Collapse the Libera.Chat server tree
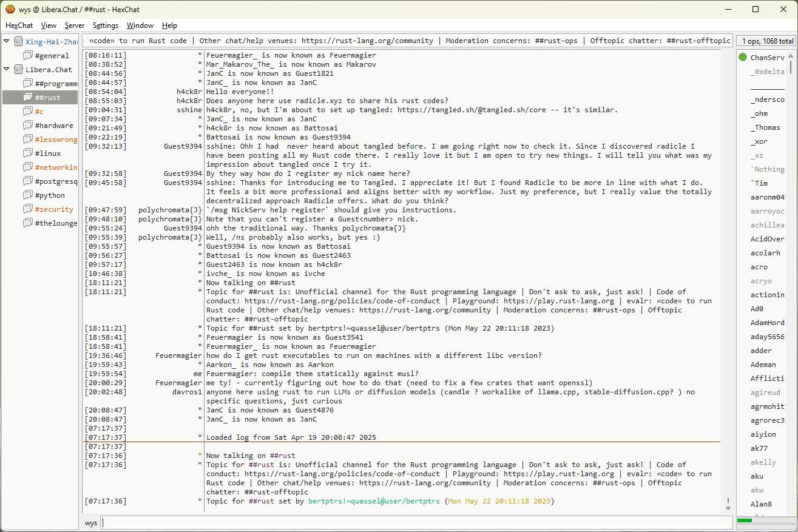 [7, 70]
